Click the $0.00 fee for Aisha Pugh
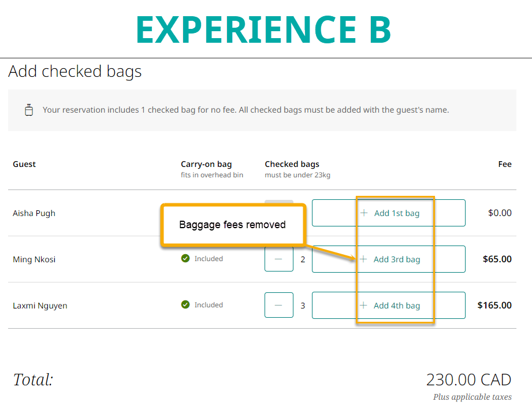Image resolution: width=532 pixels, height=409 pixels. point(500,213)
